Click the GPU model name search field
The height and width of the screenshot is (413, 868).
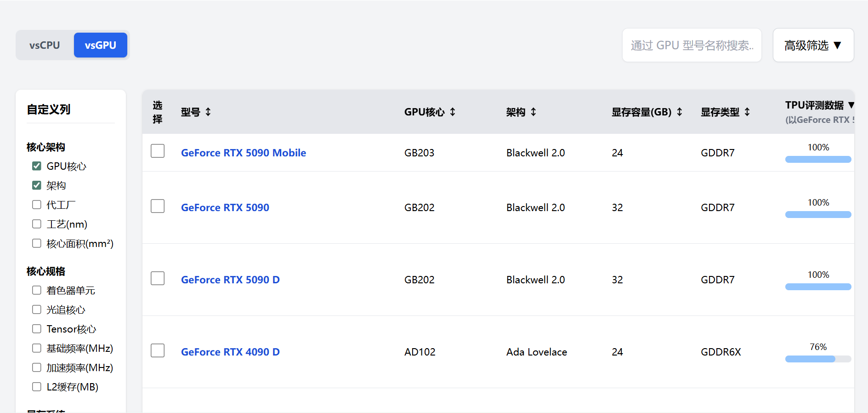point(692,45)
